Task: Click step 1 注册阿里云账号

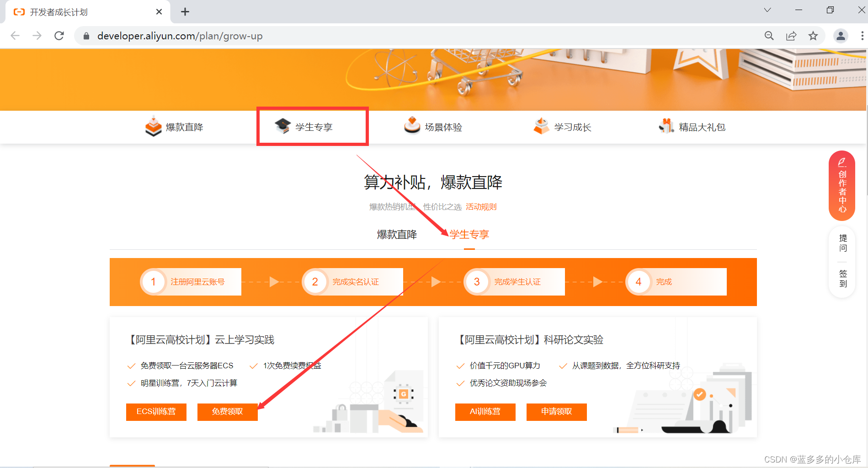Action: 191,282
